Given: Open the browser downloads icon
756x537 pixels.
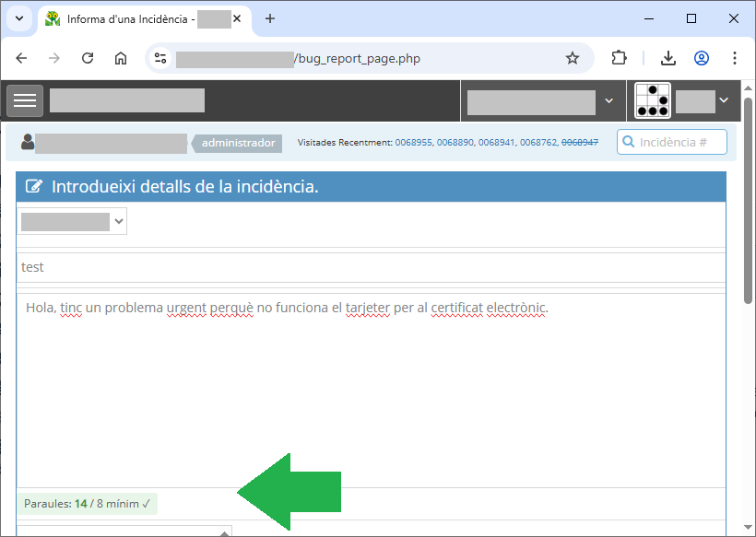Looking at the screenshot, I should (668, 58).
